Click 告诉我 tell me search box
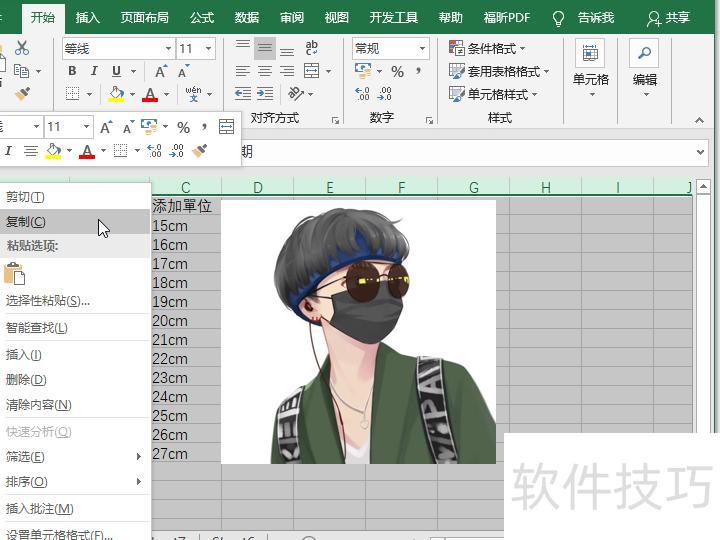Viewport: 720px width, 540px height. click(x=595, y=17)
